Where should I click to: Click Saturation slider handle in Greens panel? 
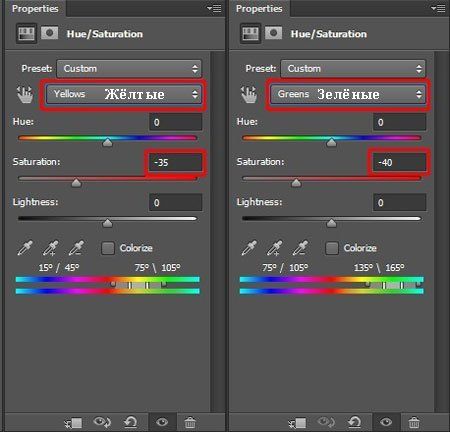point(296,183)
